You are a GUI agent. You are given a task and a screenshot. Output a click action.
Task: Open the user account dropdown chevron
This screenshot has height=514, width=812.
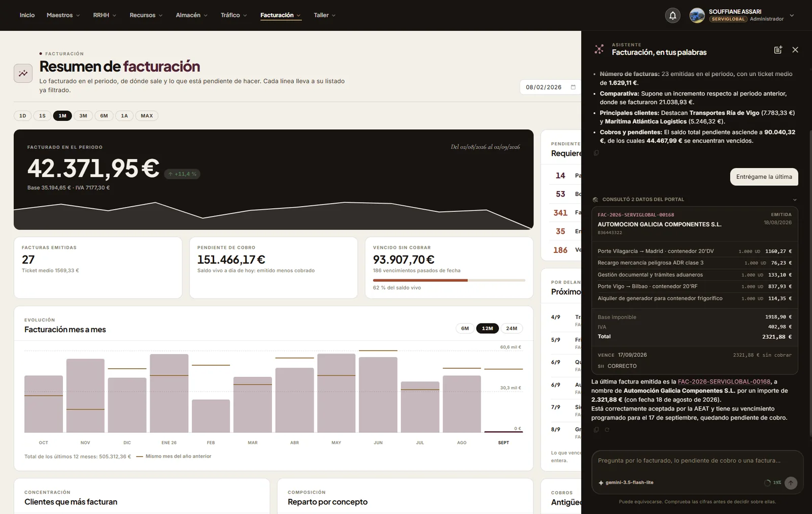[x=792, y=15]
